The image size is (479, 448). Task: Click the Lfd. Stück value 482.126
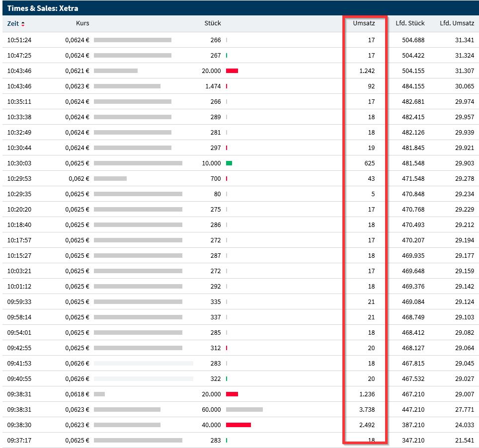[413, 133]
